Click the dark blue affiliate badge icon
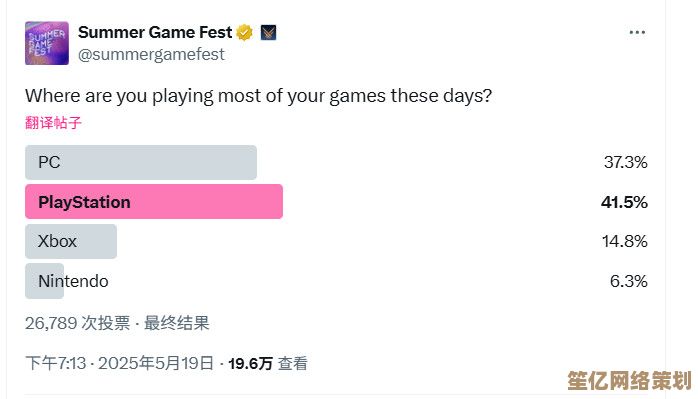The image size is (698, 399). point(268,33)
